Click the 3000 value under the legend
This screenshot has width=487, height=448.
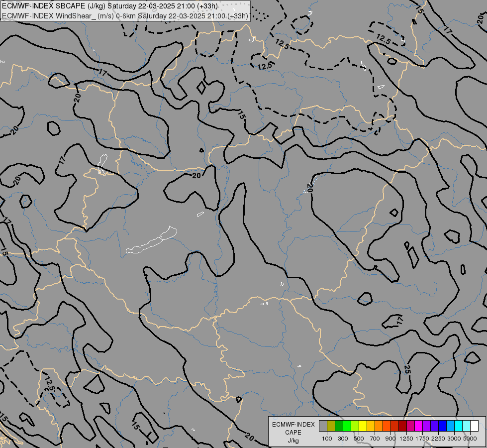coord(454,439)
